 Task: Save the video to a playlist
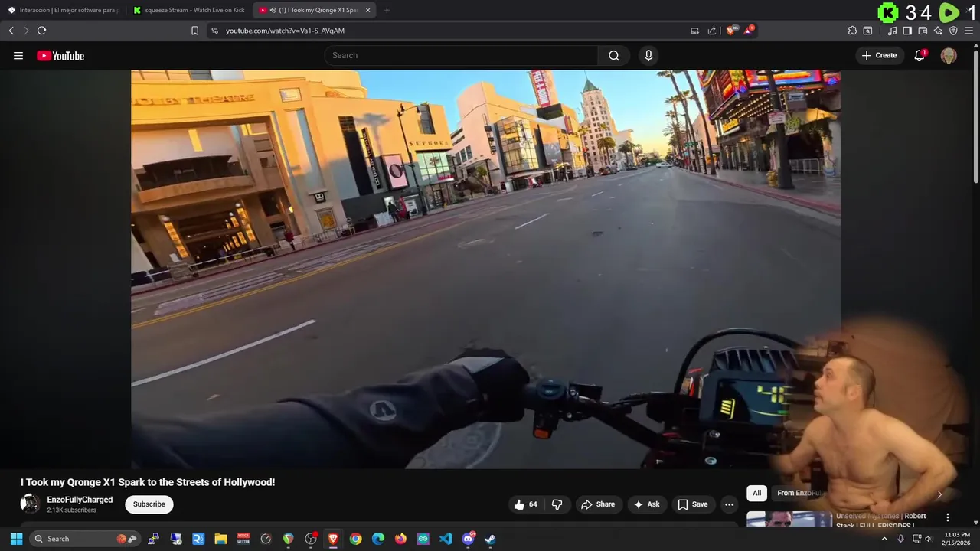coord(692,504)
